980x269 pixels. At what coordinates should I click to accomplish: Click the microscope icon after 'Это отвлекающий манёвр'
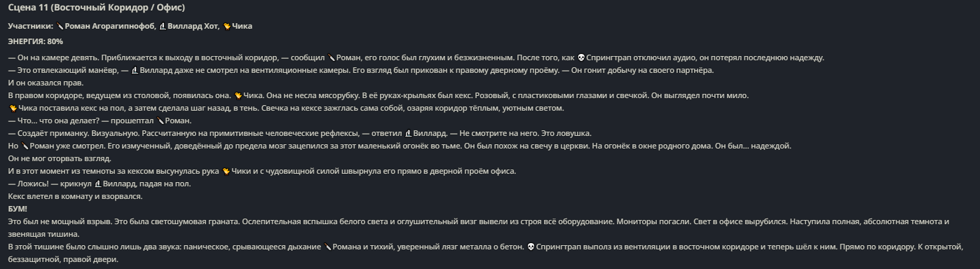(x=135, y=71)
